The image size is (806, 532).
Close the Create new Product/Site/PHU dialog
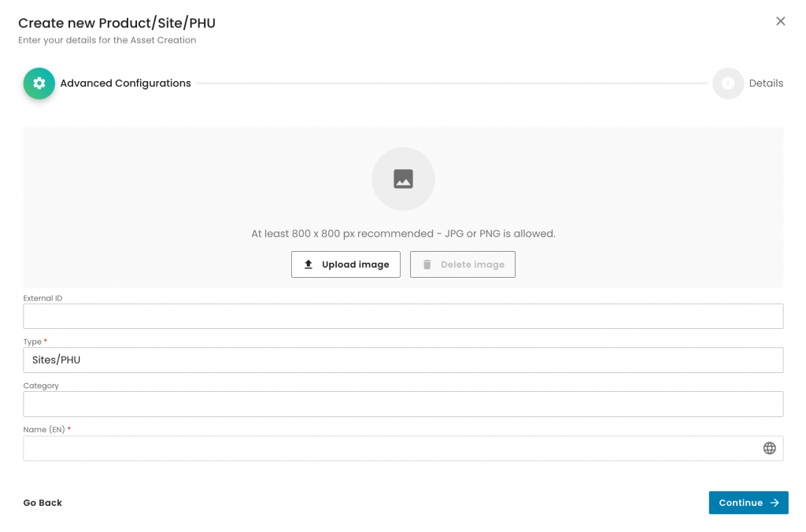(x=780, y=21)
